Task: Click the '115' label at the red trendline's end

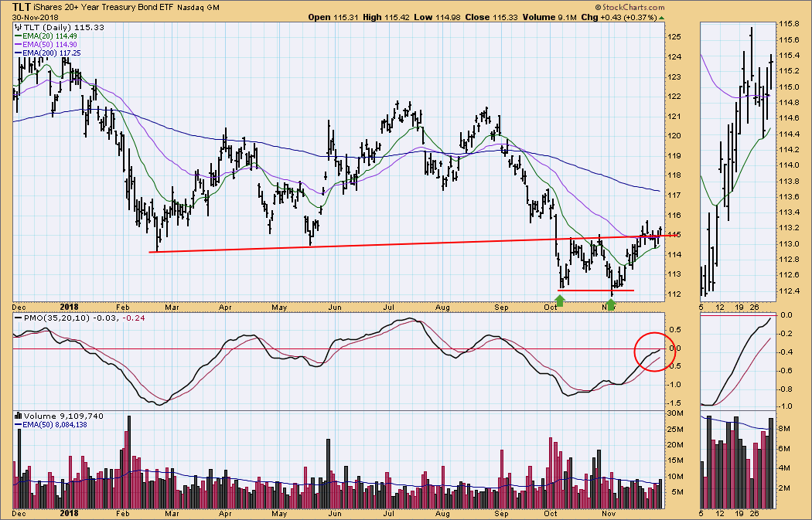Action: [x=674, y=236]
